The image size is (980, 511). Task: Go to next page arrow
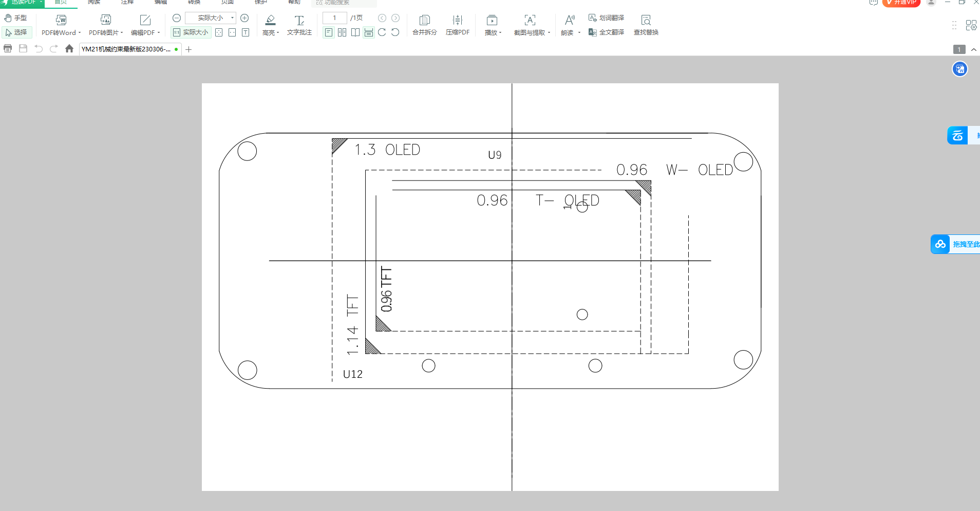395,18
